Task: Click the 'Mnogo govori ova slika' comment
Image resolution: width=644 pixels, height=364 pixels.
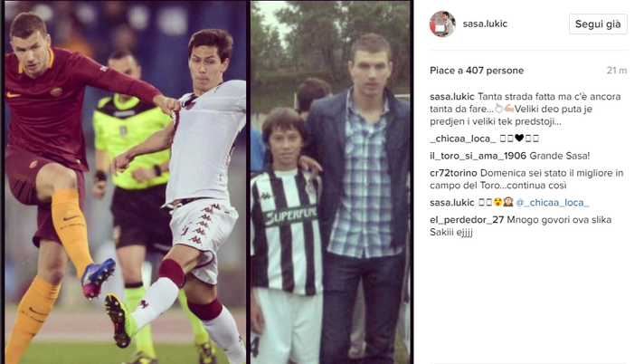Action: click(x=521, y=225)
